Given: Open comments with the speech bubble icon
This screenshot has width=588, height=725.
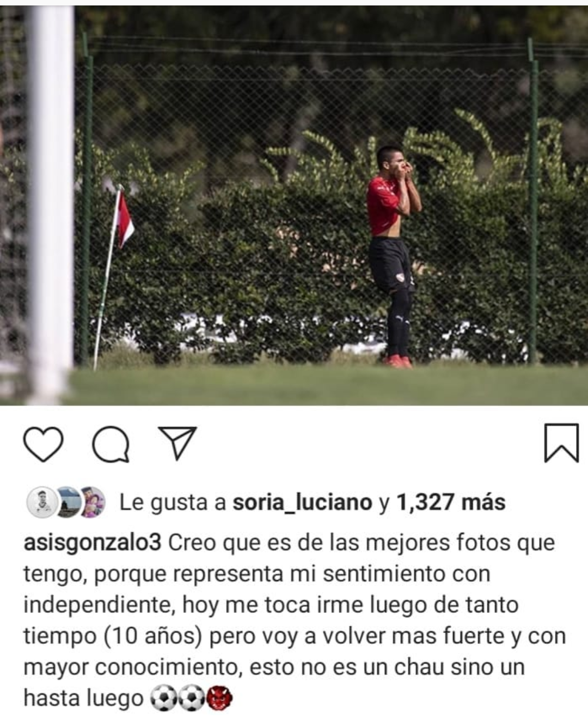Looking at the screenshot, I should [111, 444].
